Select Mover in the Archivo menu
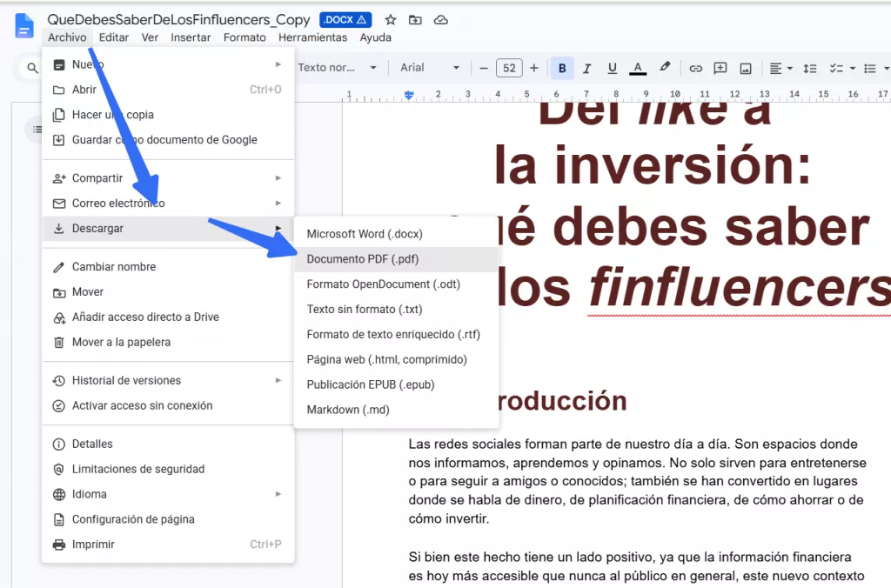This screenshot has height=588, width=891. tap(168, 292)
